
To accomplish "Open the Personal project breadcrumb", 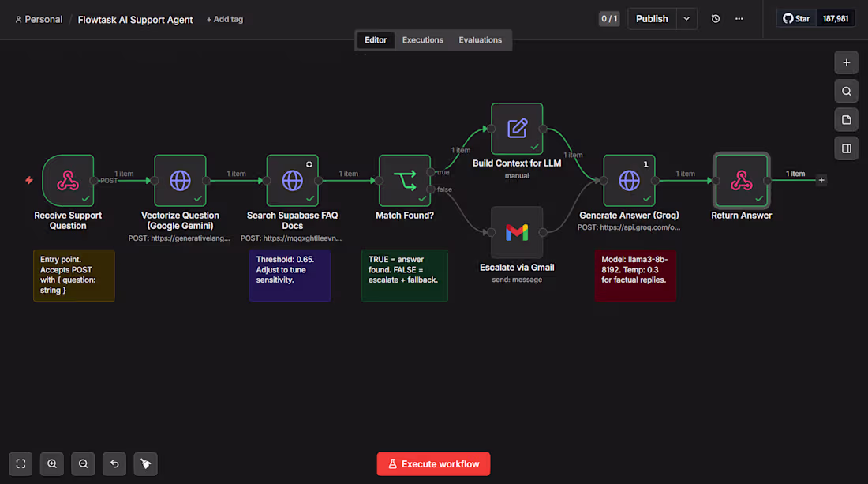I will pyautogui.click(x=39, y=20).
